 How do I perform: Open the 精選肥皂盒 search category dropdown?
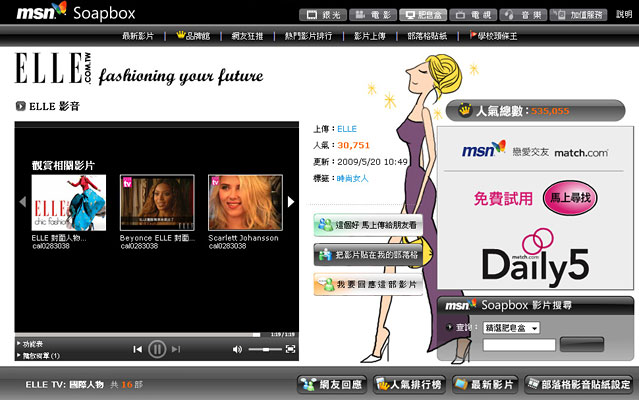click(511, 327)
